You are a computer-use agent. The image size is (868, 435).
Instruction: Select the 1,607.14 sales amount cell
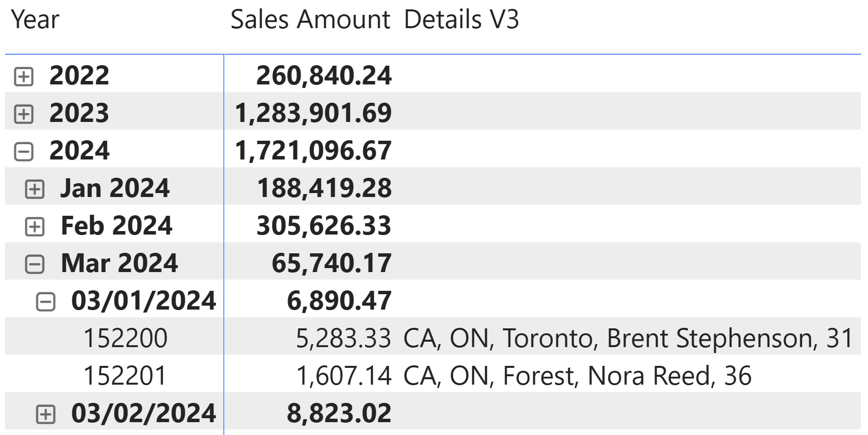click(343, 376)
